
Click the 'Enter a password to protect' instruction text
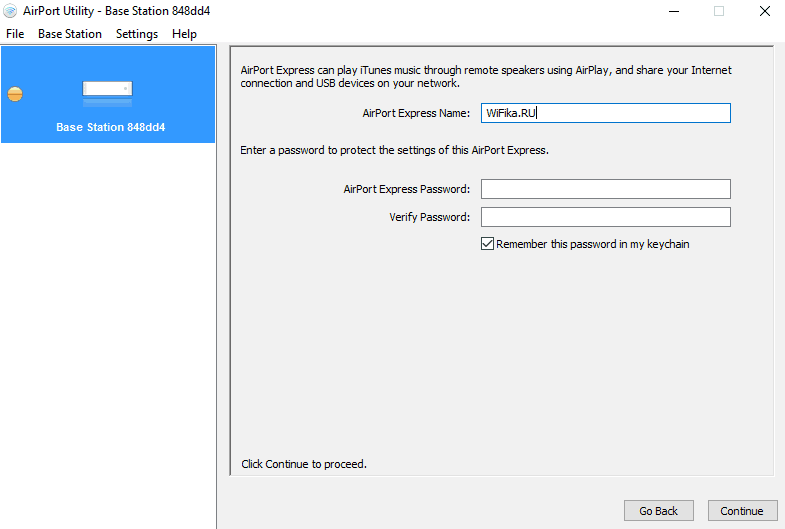(395, 150)
